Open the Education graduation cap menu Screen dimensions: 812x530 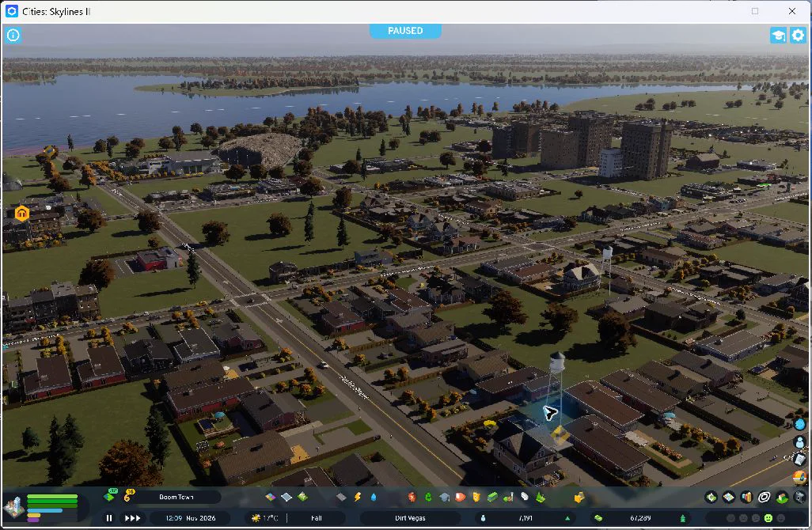coord(444,497)
